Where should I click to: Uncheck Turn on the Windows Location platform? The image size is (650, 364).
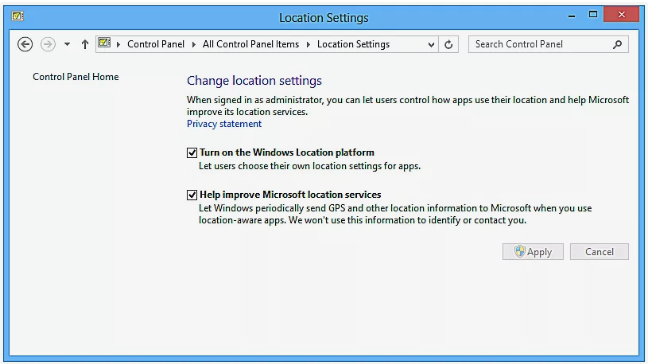[x=192, y=153]
